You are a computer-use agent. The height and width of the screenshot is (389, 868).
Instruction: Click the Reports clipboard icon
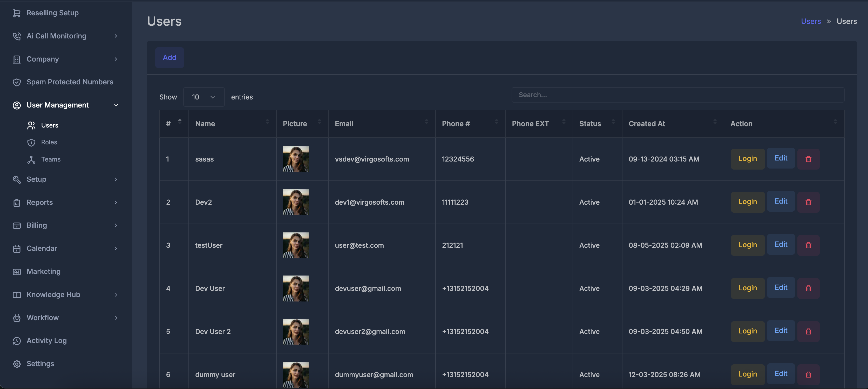(x=17, y=203)
